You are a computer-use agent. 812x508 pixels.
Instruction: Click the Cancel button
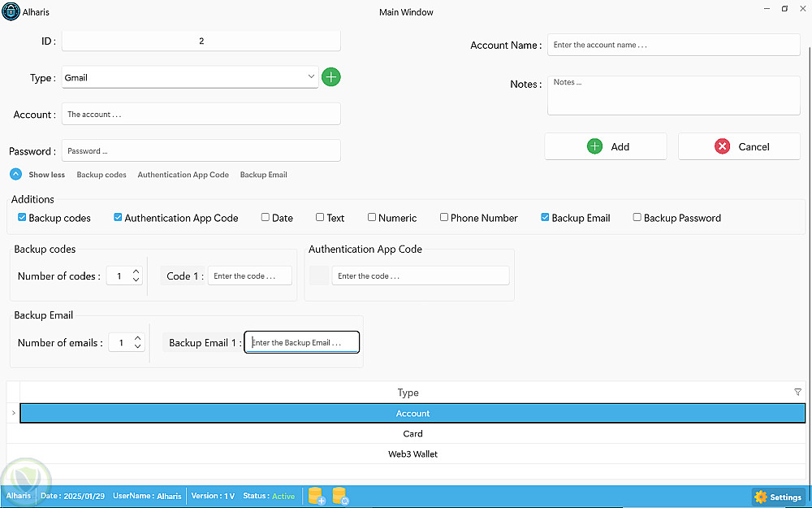click(739, 146)
